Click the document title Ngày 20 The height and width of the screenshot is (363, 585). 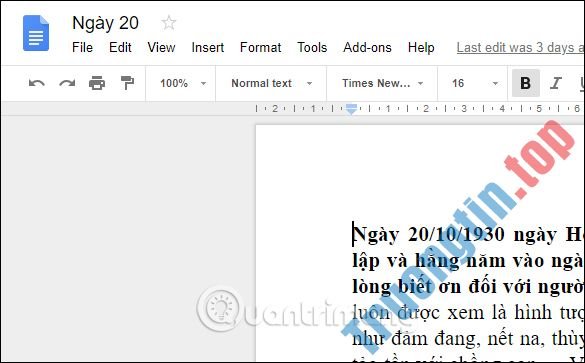coord(105,24)
